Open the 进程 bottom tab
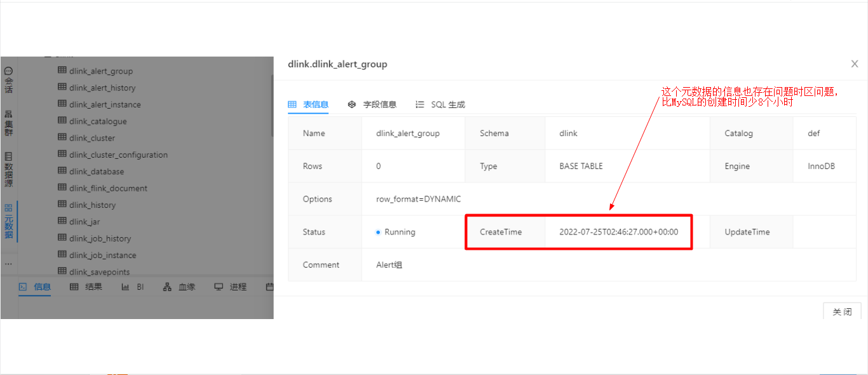 pos(230,287)
